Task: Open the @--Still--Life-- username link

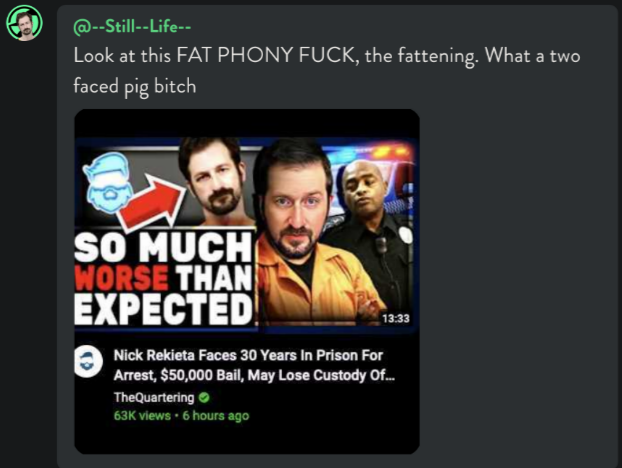Action: coord(132,27)
